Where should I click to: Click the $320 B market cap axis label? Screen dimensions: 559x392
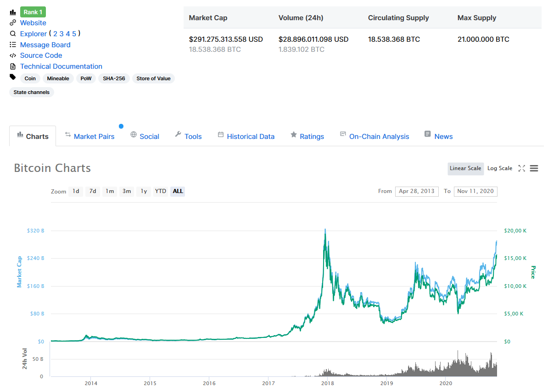36,231
